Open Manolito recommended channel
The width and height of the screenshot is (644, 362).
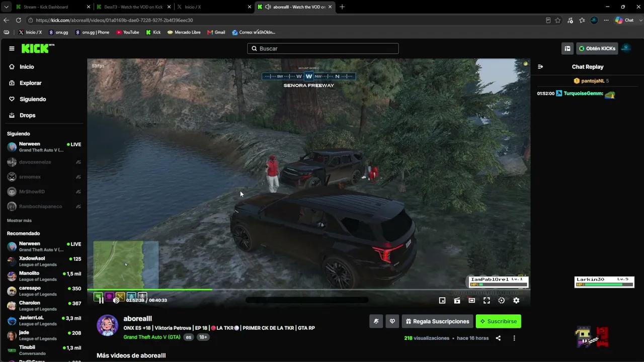pyautogui.click(x=44, y=276)
